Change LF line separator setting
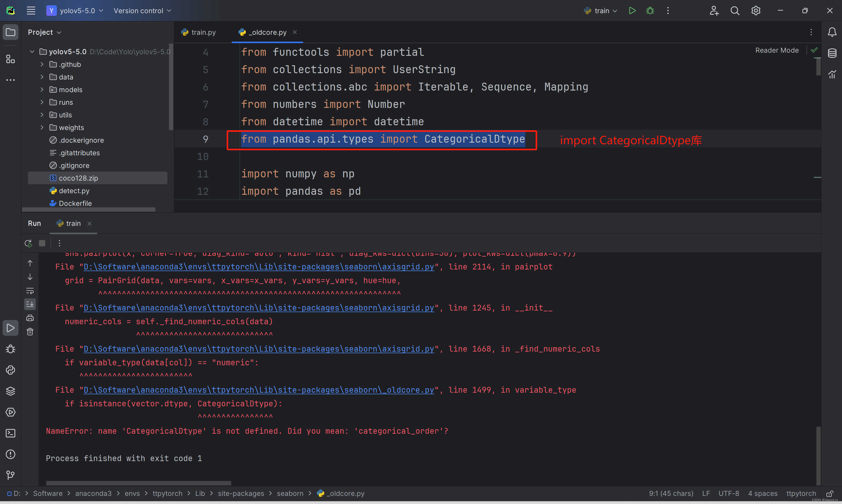This screenshot has height=504, width=842. point(706,493)
